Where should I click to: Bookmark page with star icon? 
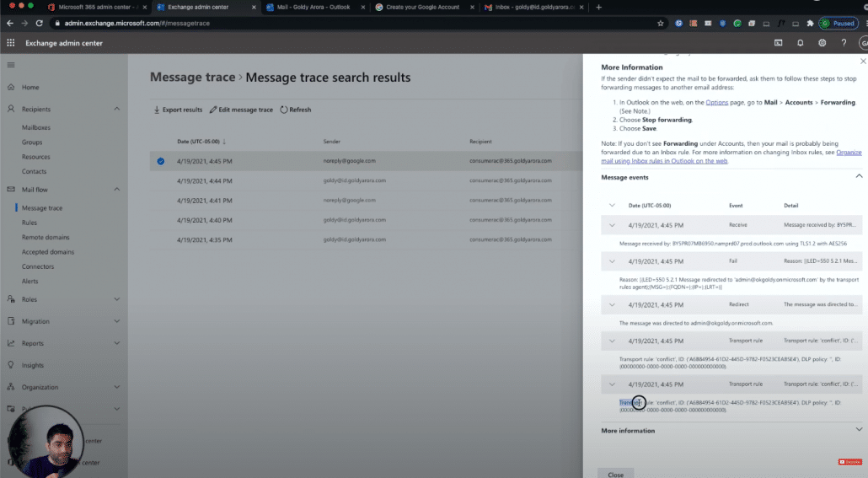point(660,24)
